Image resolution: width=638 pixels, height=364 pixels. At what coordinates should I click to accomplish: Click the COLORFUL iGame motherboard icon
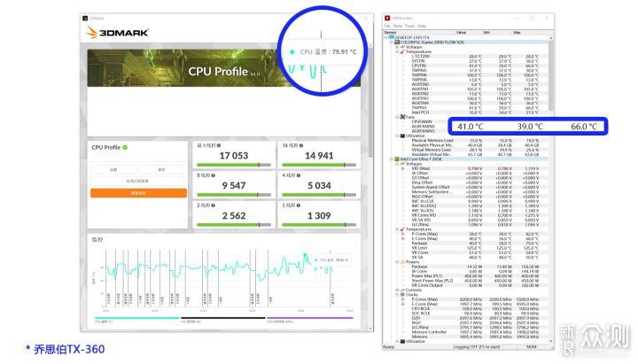pyautogui.click(x=397, y=43)
